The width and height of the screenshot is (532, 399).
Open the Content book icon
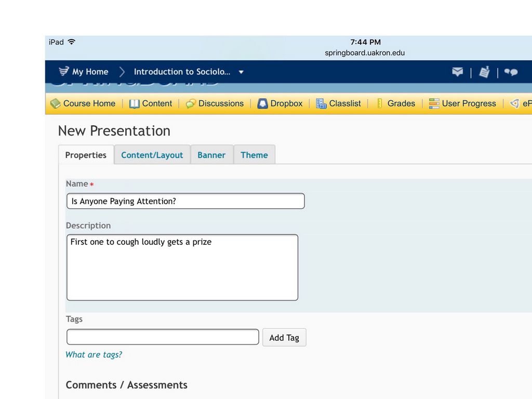pos(135,103)
